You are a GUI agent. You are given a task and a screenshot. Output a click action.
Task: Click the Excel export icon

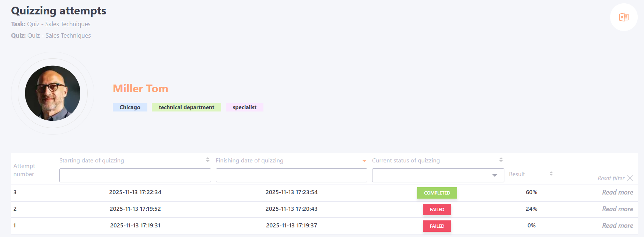624,17
